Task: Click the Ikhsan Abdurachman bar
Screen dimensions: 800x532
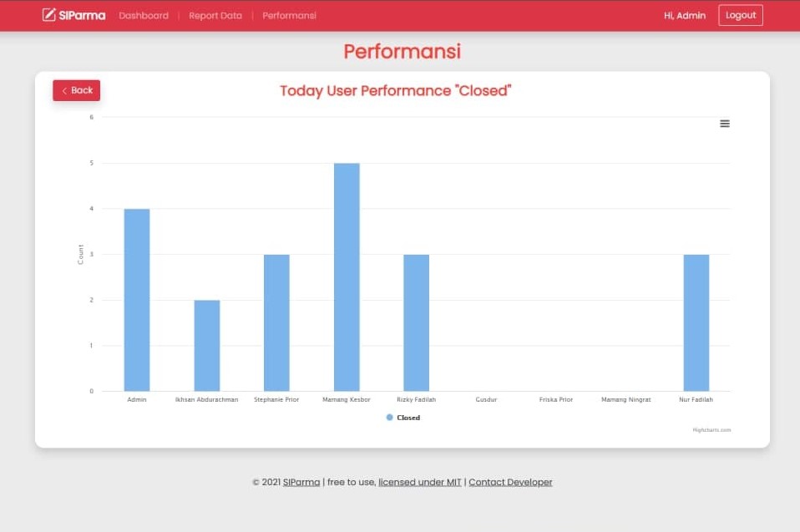Action: click(x=207, y=346)
